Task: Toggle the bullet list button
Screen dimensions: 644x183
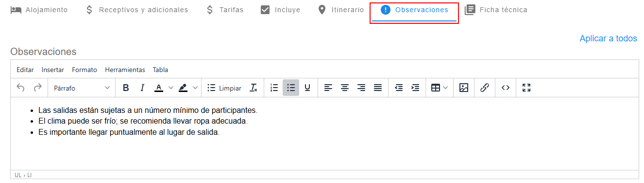Action: [291, 88]
